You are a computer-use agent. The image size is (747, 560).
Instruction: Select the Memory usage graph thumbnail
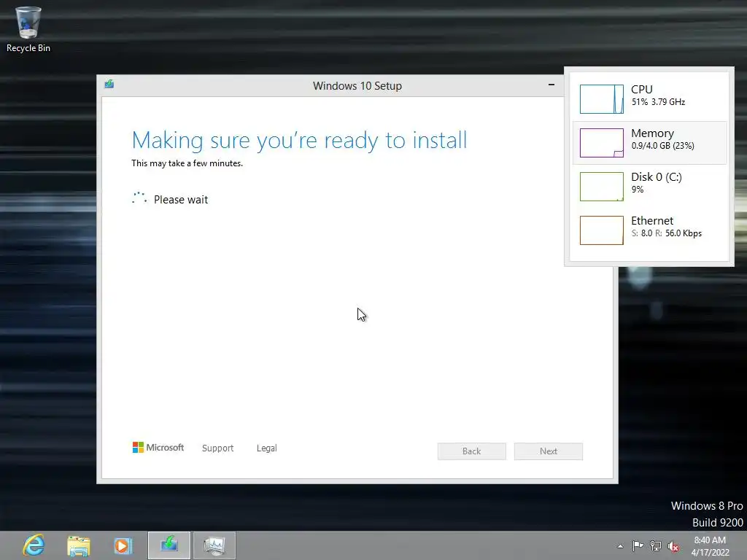tap(601, 143)
